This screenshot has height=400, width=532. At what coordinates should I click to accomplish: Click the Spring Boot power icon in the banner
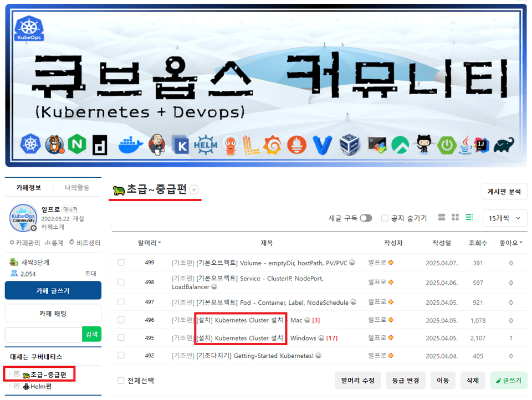(447, 146)
